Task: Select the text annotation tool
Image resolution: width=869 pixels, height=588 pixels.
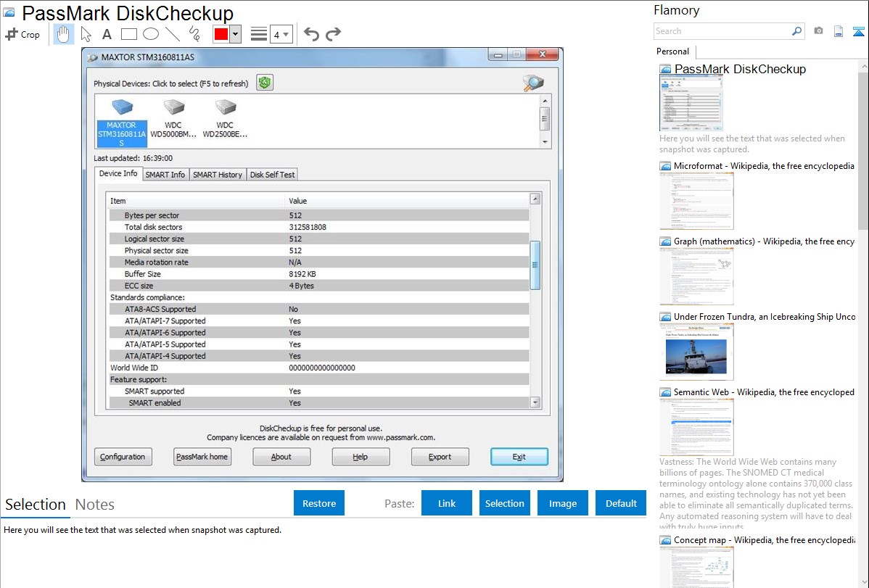Action: tap(107, 34)
